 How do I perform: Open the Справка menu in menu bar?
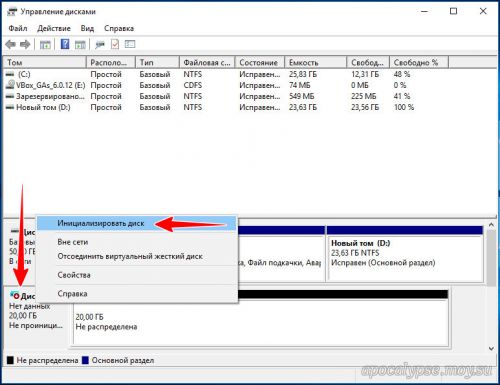[119, 28]
